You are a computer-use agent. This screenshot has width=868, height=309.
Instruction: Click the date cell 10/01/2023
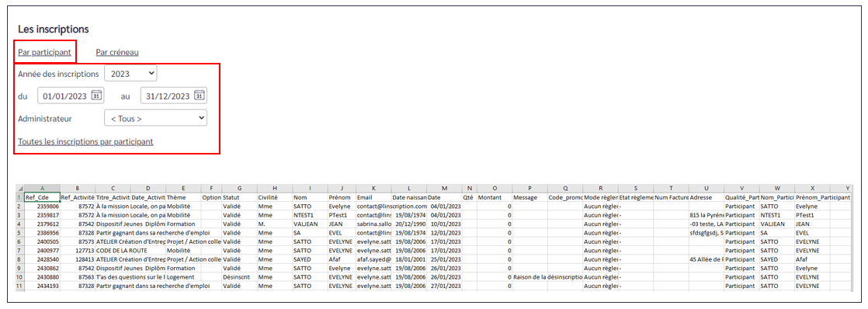point(445,224)
